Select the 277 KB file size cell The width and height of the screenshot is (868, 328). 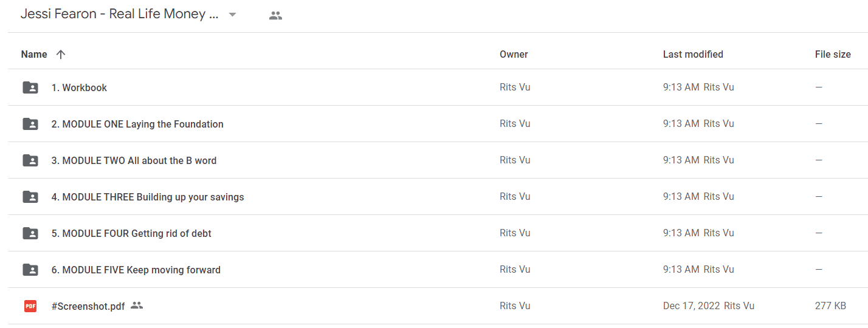coord(830,306)
